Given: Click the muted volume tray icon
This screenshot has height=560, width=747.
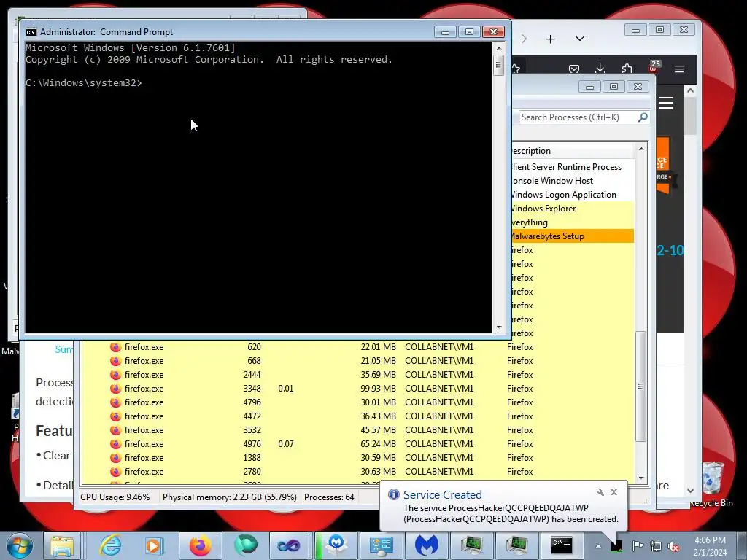Looking at the screenshot, I should point(673,546).
